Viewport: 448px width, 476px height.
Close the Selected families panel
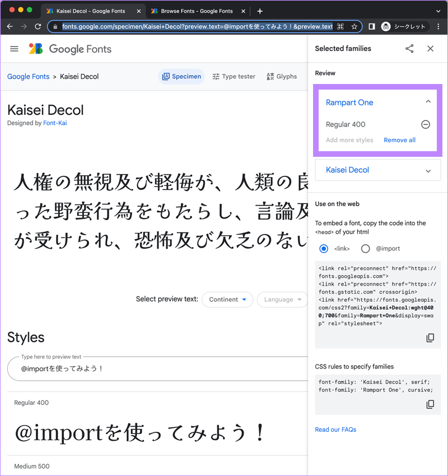click(x=430, y=49)
